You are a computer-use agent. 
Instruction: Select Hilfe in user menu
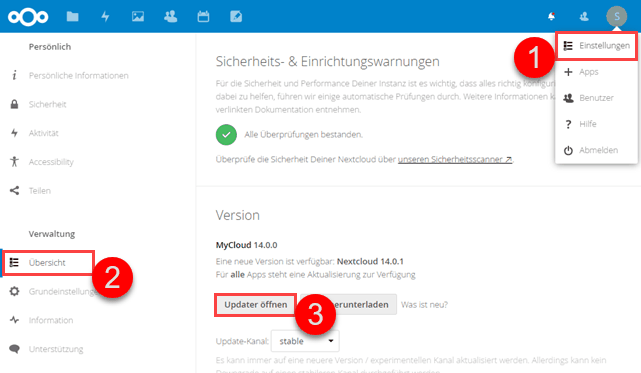[x=596, y=124]
